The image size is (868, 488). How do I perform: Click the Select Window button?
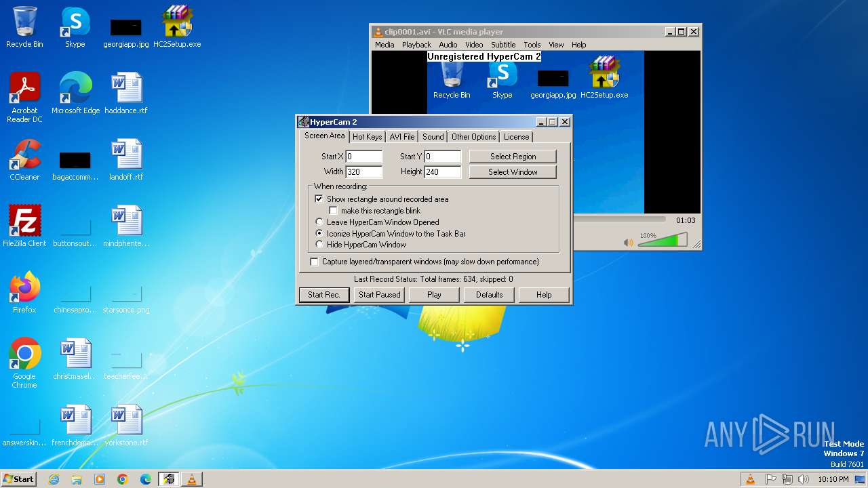tap(513, 172)
